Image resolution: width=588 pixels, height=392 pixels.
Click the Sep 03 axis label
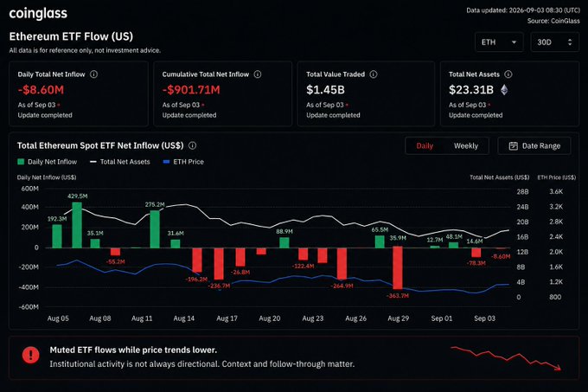pyautogui.click(x=484, y=318)
